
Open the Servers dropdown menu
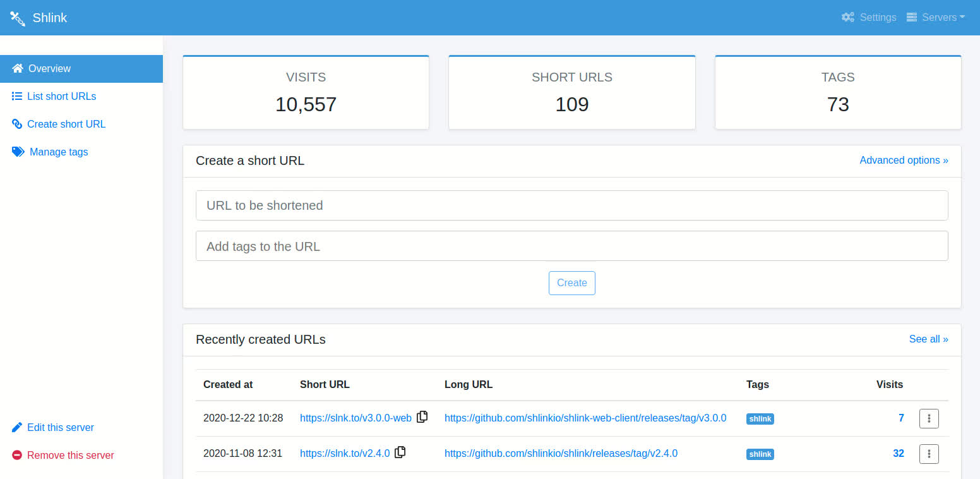click(x=935, y=18)
